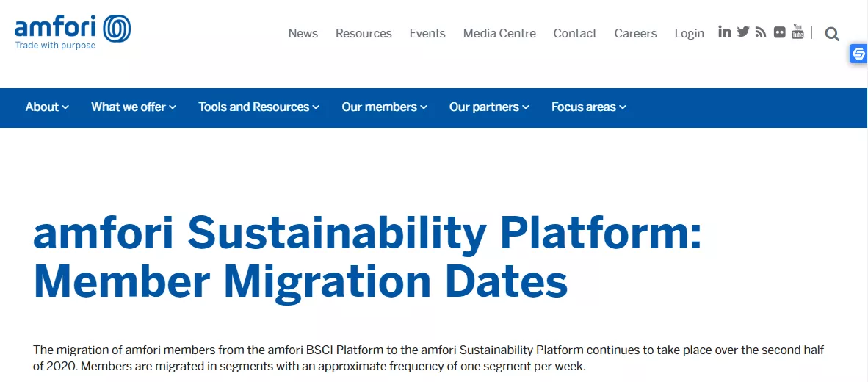Viewport: 868px width, 382px height.
Task: Expand the Our partners dropdown
Action: click(x=489, y=107)
